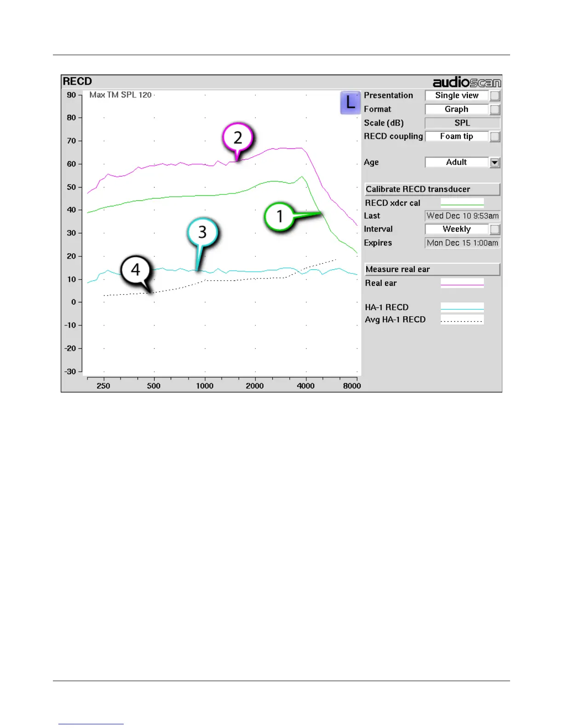Select the Foam tip coupling field
Viewport: 563px width, 728px height.
[x=457, y=136]
